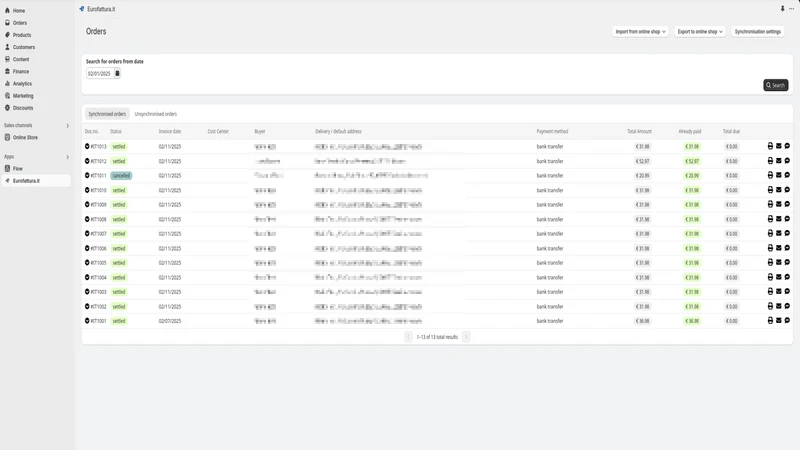Comment icon in row #IT1008
800x450 pixels.
(x=787, y=219)
